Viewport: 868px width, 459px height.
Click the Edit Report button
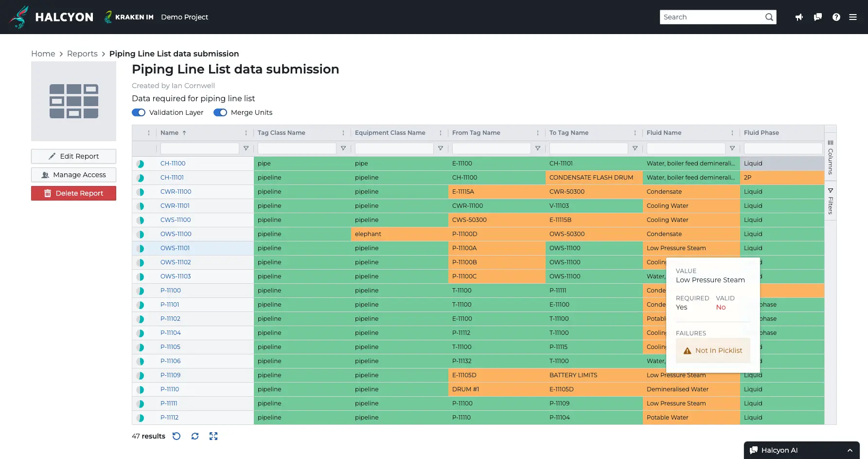[x=73, y=156]
